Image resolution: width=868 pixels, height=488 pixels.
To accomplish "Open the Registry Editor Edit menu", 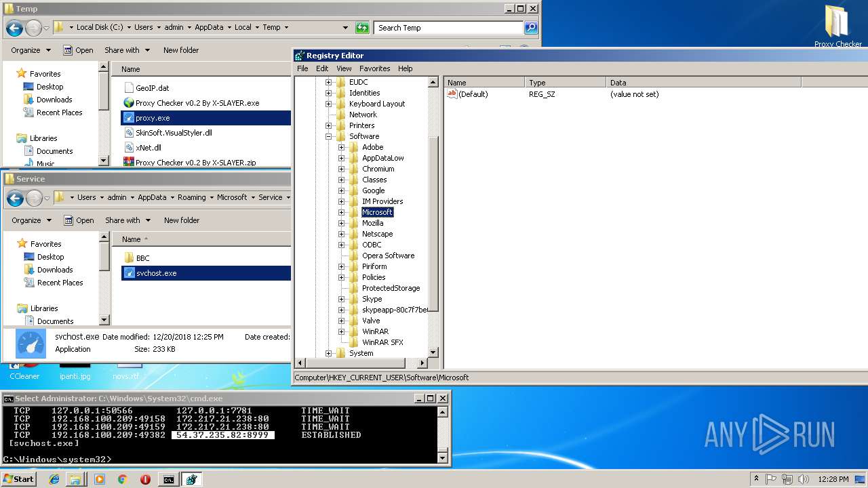I will [x=322, y=68].
